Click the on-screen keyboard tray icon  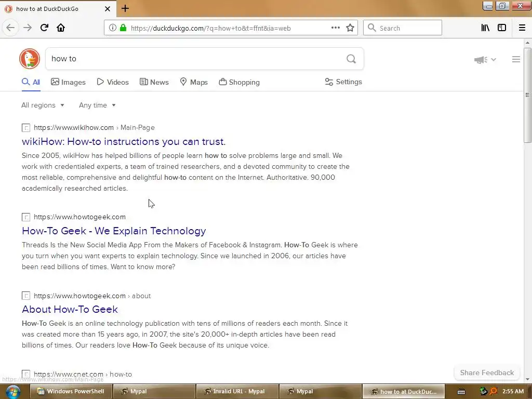(x=461, y=392)
